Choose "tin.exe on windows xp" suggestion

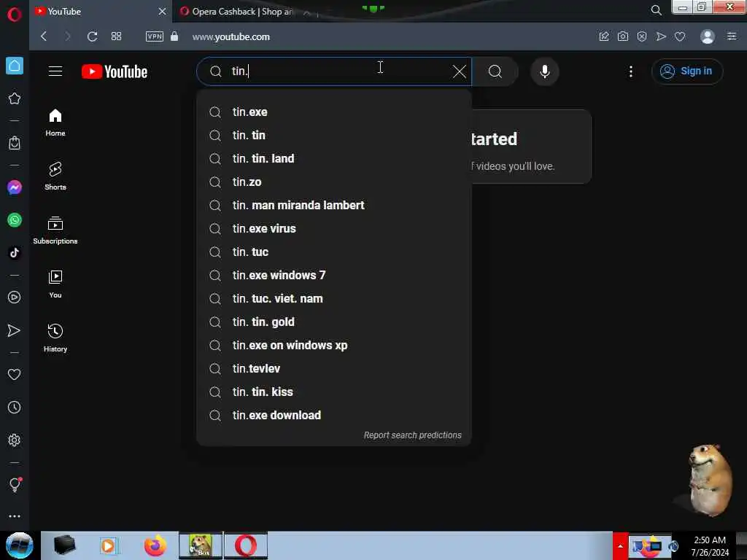coord(334,345)
